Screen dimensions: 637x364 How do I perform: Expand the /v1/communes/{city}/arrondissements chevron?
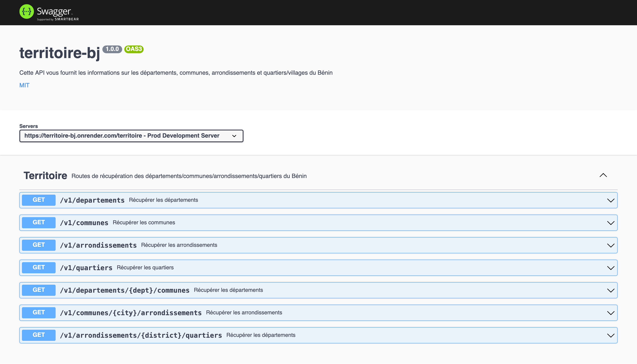(x=610, y=313)
